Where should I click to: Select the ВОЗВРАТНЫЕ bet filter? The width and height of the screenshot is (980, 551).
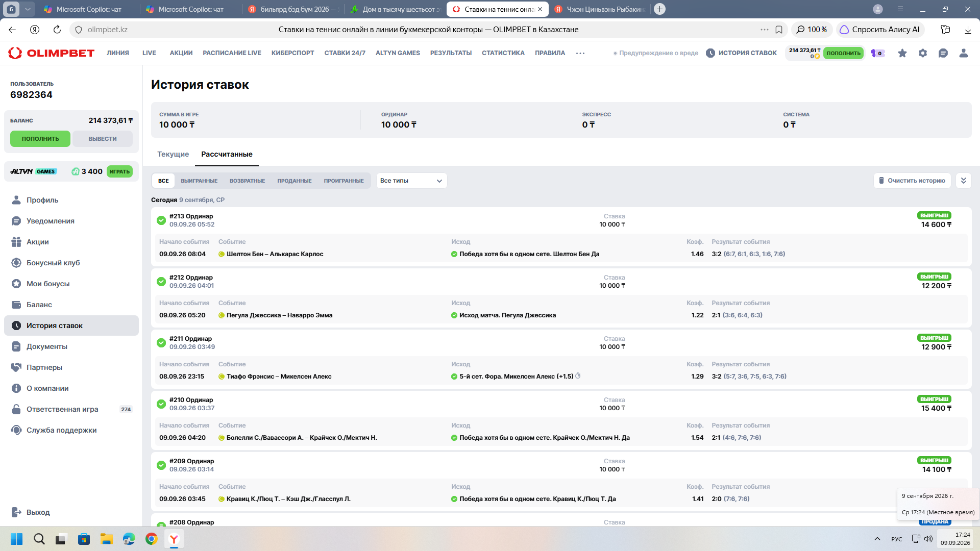[247, 181]
